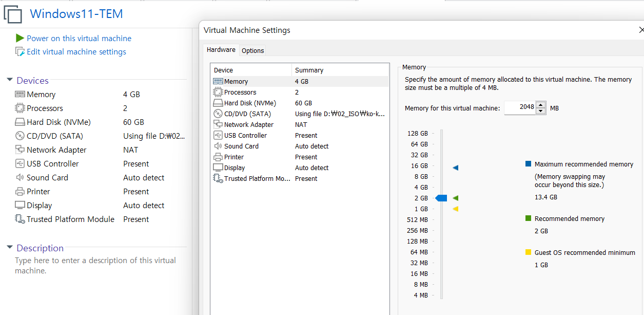This screenshot has height=315, width=644.
Task: Click the Hard Disk (NVMe) icon in Devices panel
Action: point(20,122)
